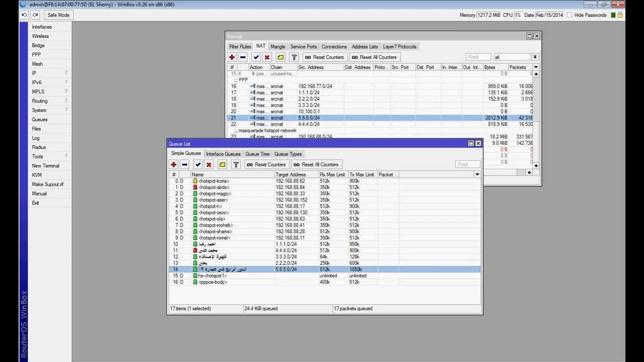Click the undo arrow in top toolbar
The image size is (644, 362).
24,15
